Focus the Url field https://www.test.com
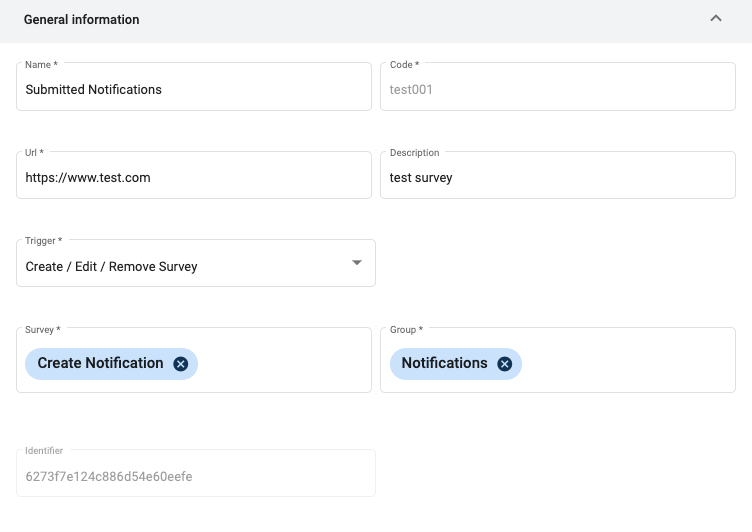 [194, 175]
